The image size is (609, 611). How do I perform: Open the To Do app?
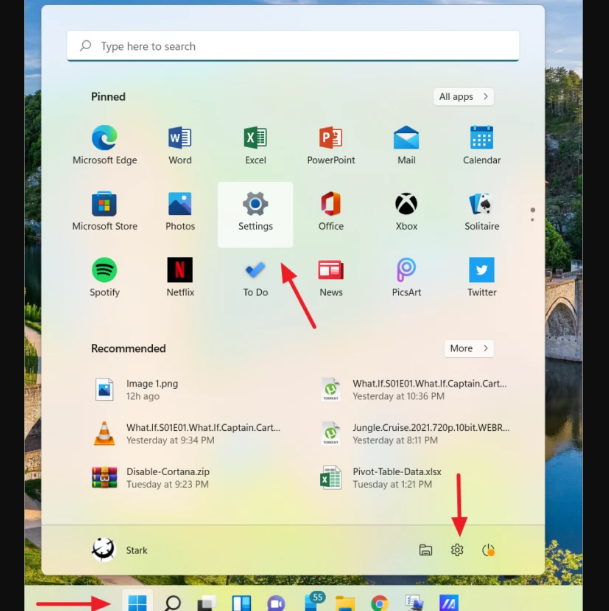pyautogui.click(x=255, y=277)
